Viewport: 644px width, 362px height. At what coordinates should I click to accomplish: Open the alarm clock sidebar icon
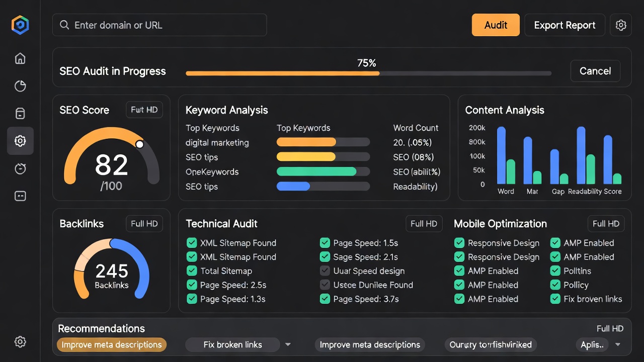(20, 168)
